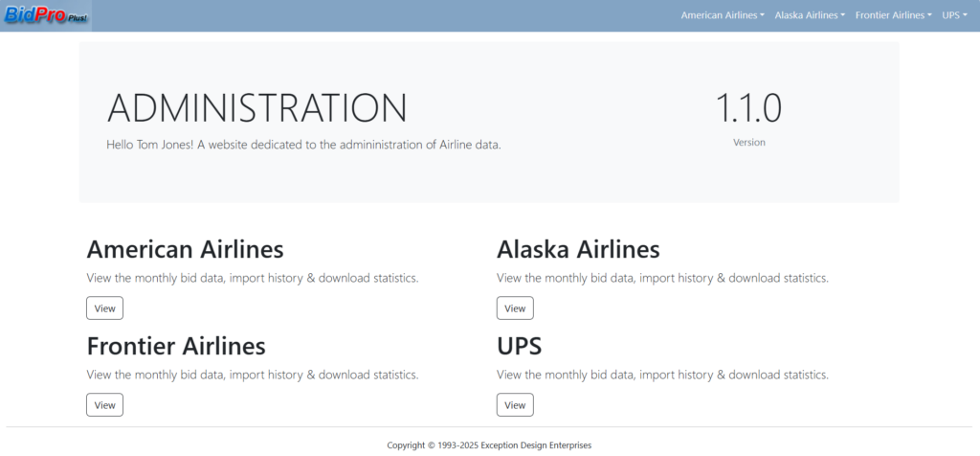Open View button under UPS section
The width and height of the screenshot is (980, 456).
tap(515, 405)
